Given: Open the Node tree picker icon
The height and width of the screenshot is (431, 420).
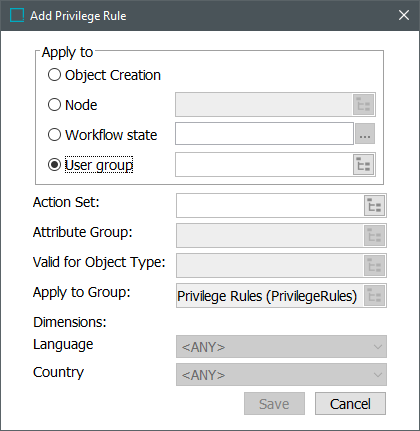Looking at the screenshot, I should point(363,105).
